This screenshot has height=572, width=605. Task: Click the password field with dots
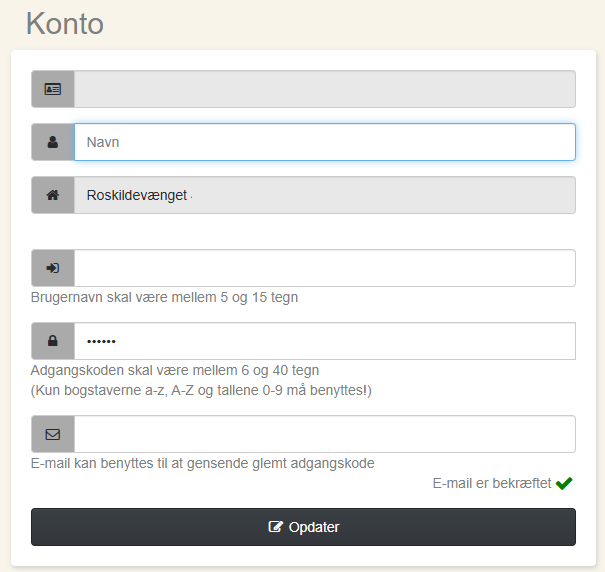click(x=324, y=341)
